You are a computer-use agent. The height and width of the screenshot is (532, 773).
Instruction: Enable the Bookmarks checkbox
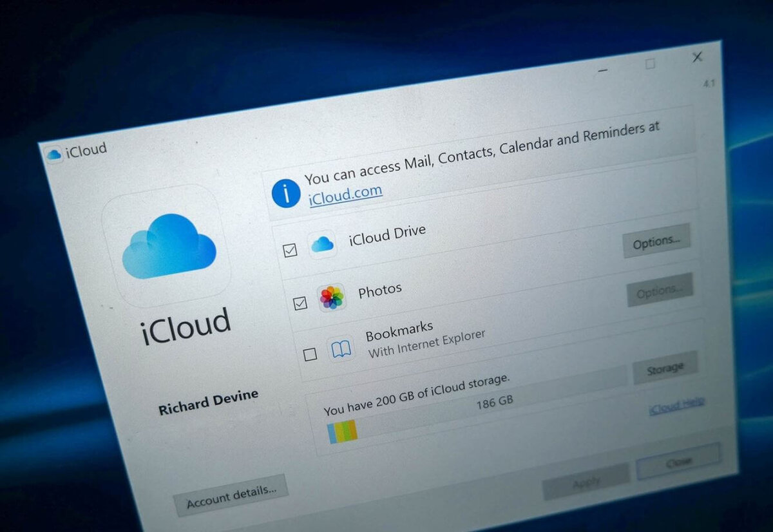coord(310,354)
